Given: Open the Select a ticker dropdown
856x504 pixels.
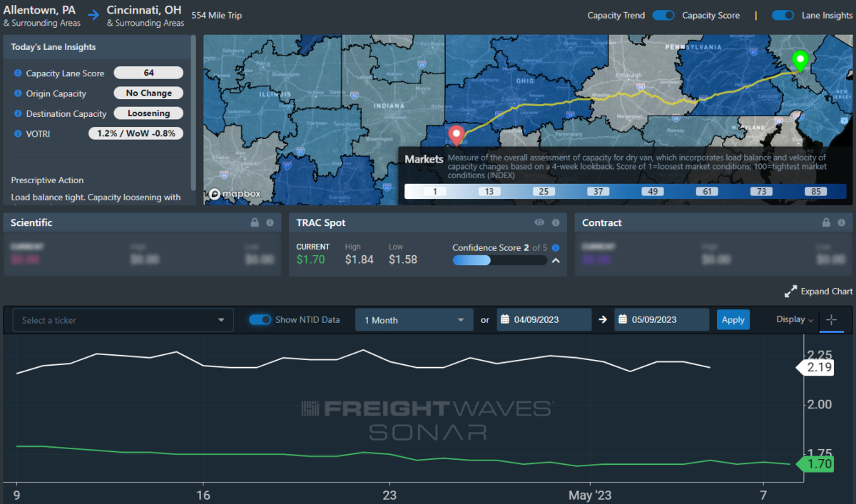Looking at the screenshot, I should 123,320.
